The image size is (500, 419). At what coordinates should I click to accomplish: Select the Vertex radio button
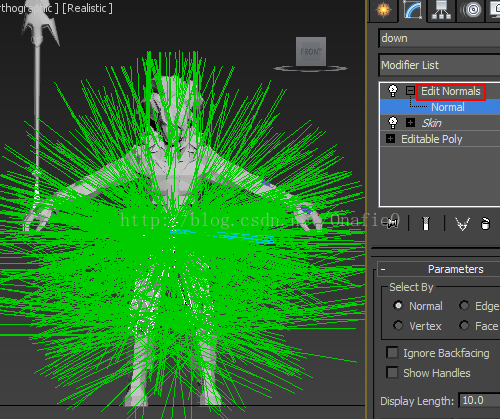point(398,325)
